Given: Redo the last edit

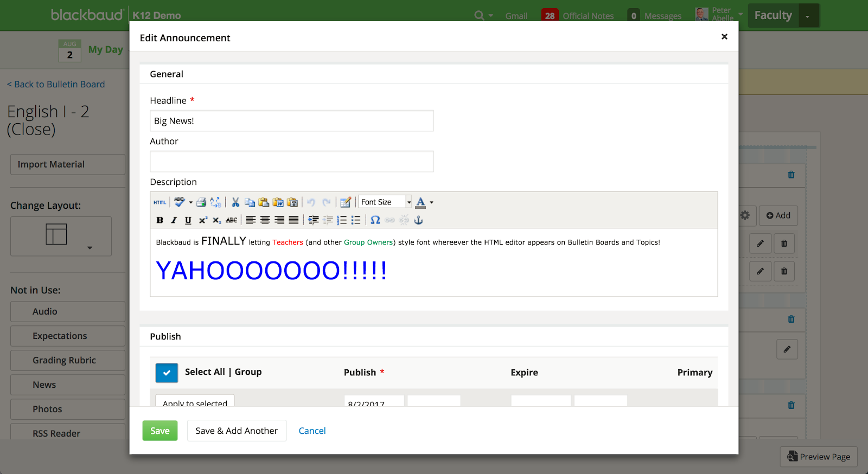Looking at the screenshot, I should (327, 202).
